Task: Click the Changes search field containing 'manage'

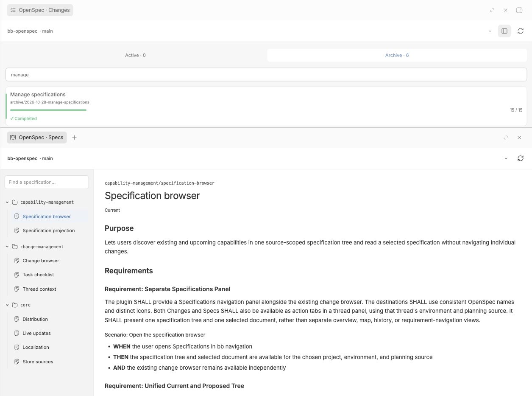Action: (266, 75)
